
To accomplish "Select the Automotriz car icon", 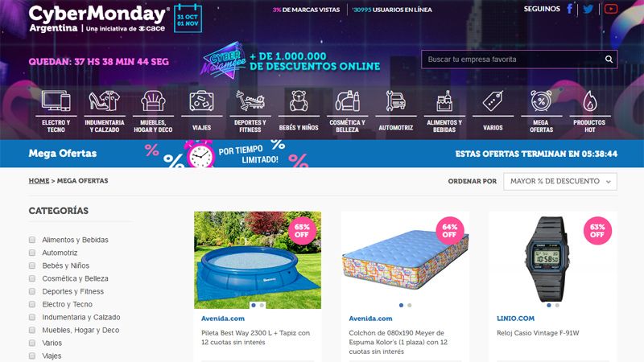I will pyautogui.click(x=395, y=101).
